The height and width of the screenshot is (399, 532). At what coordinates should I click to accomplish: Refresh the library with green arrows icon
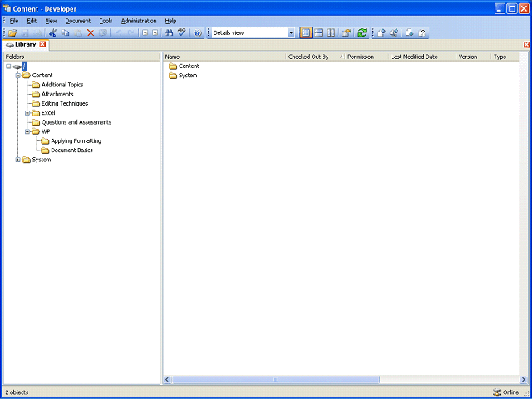click(x=362, y=33)
